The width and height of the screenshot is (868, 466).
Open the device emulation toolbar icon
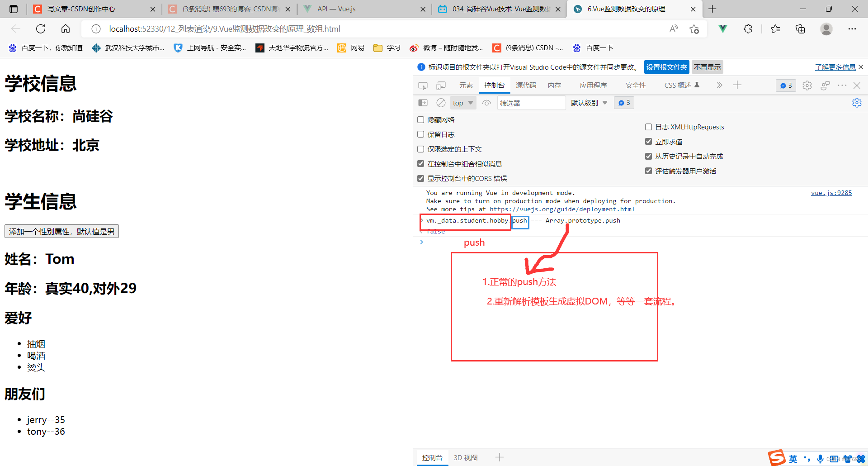coord(441,85)
